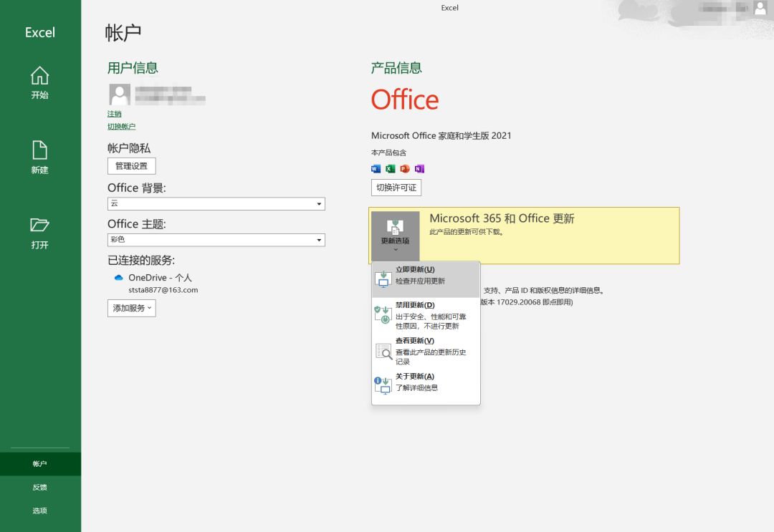
Task: Open the Office 主题 dropdown
Action: (x=216, y=240)
